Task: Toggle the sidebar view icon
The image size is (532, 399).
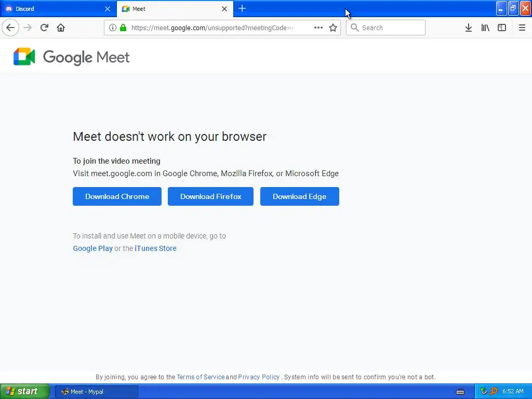Action: tap(502, 28)
